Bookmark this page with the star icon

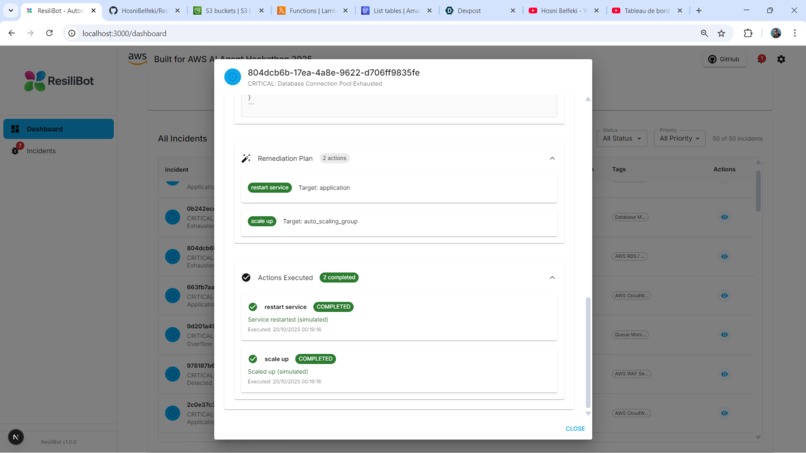click(721, 33)
